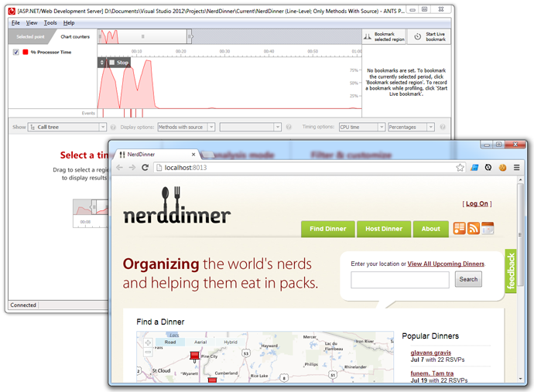The image size is (534, 392).
Task: Click the calendar icon beside RSS
Action: (488, 228)
